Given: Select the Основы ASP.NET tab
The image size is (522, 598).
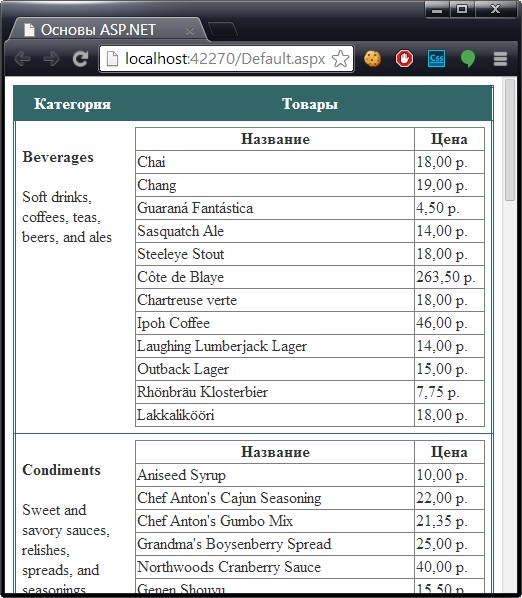Looking at the screenshot, I should [108, 30].
